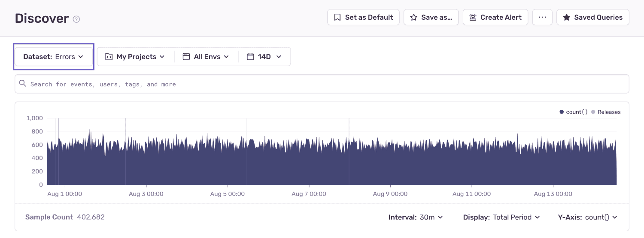Open the Display Total Period dropdown
644x238 pixels.
[501, 217]
